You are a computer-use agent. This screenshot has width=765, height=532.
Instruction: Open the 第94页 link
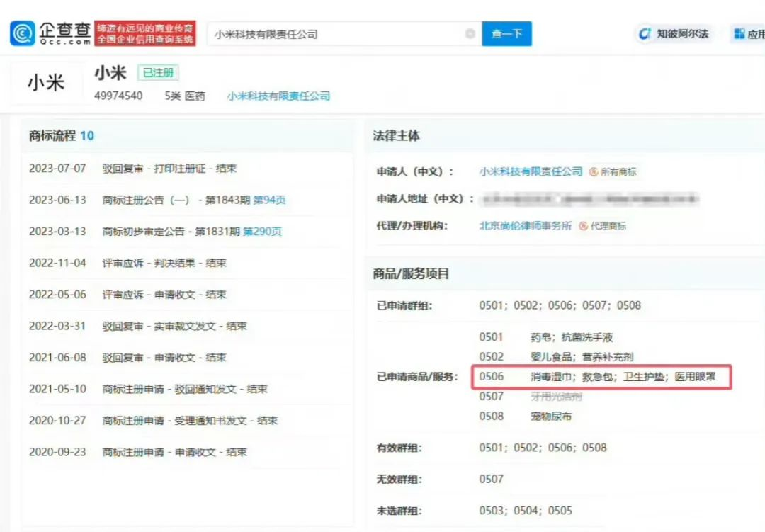(269, 200)
